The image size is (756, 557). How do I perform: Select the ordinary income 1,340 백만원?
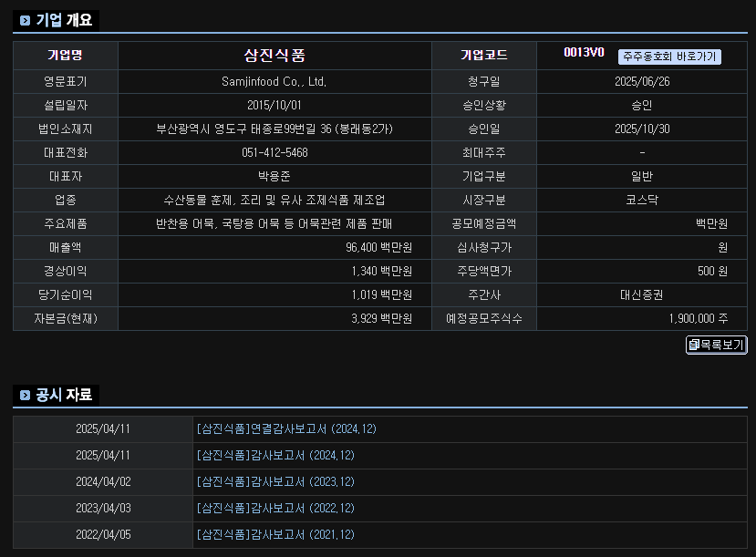point(382,272)
